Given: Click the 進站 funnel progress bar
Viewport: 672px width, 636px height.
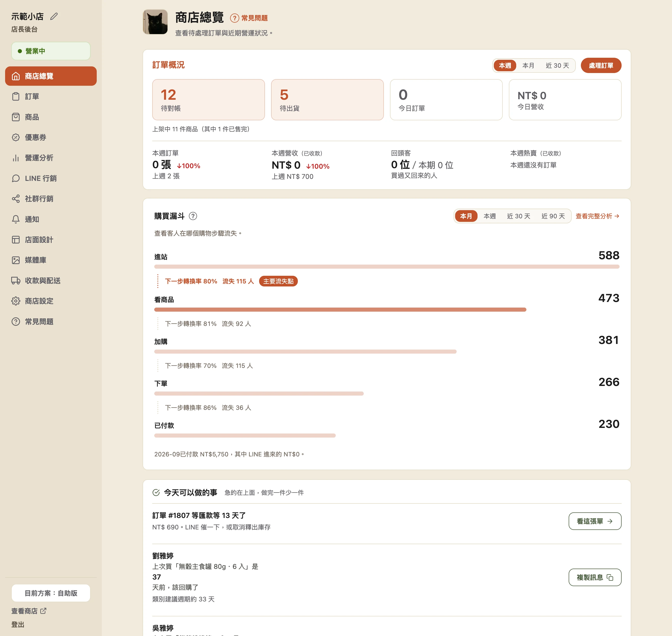Looking at the screenshot, I should (x=387, y=267).
